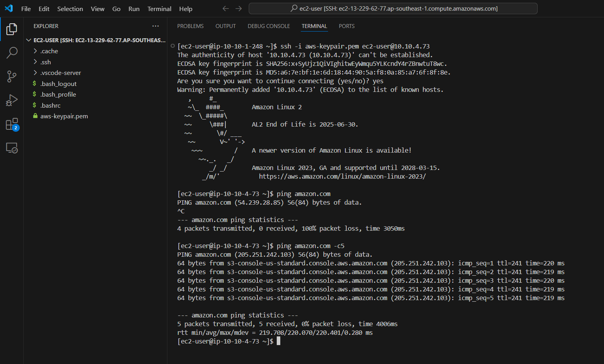Click the VS Code logo icon
This screenshot has height=364, width=604.
point(9,8)
